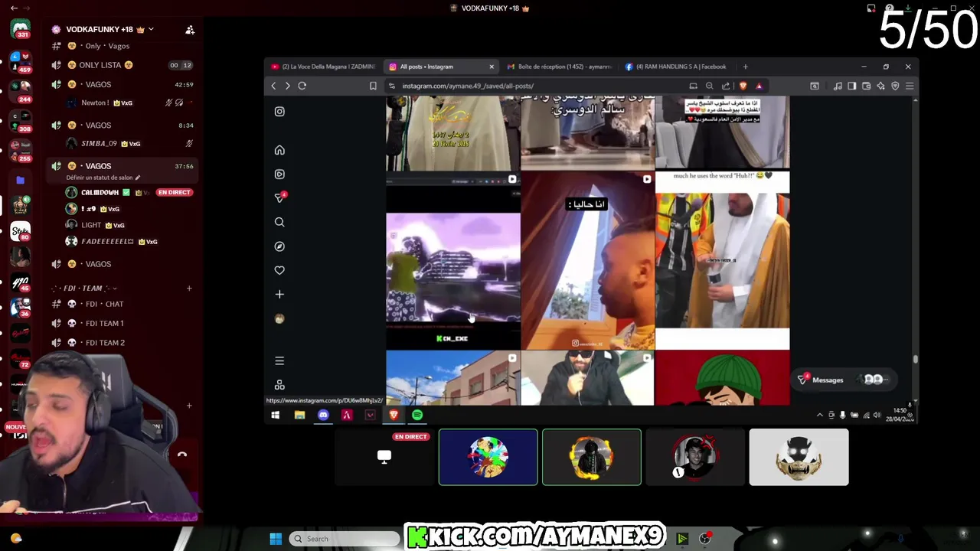This screenshot has height=551, width=980.
Task: Click the share icon in address bar
Action: (x=726, y=86)
